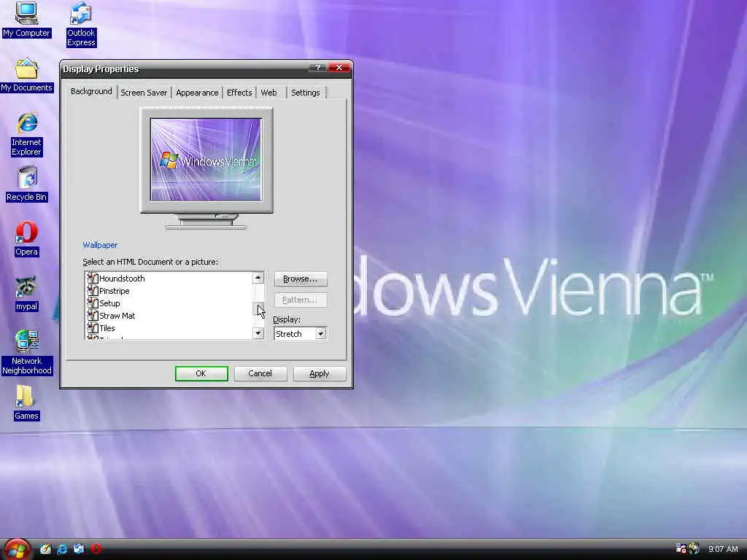The image size is (747, 560).
Task: Open the Start menu orb
Action: click(18, 549)
